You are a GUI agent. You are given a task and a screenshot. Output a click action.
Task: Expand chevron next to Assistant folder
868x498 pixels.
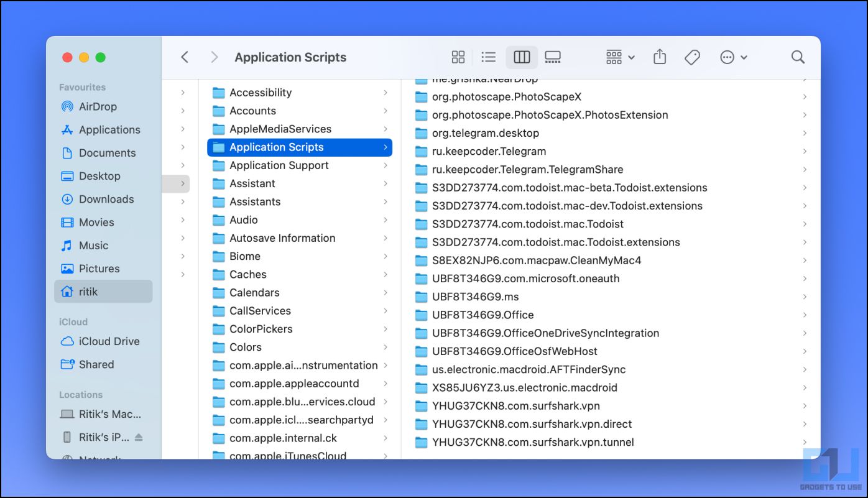click(386, 183)
